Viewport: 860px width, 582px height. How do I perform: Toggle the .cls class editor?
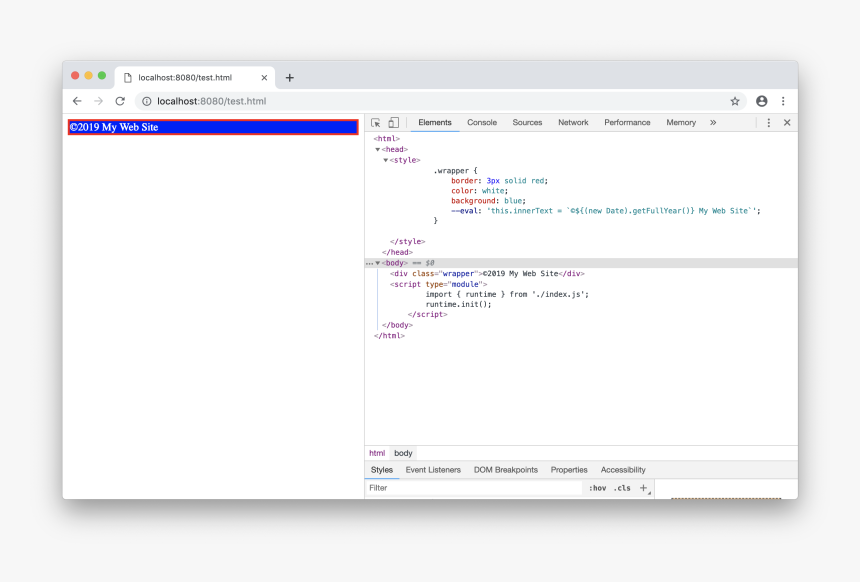(x=622, y=488)
